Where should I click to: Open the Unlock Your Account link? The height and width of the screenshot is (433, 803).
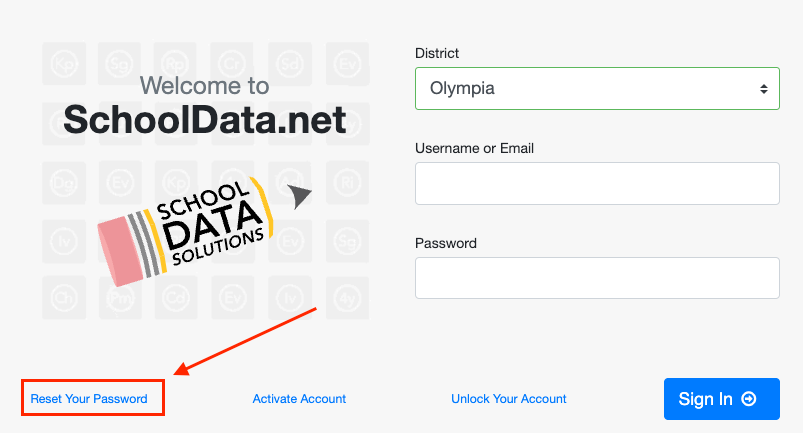pyautogui.click(x=509, y=399)
